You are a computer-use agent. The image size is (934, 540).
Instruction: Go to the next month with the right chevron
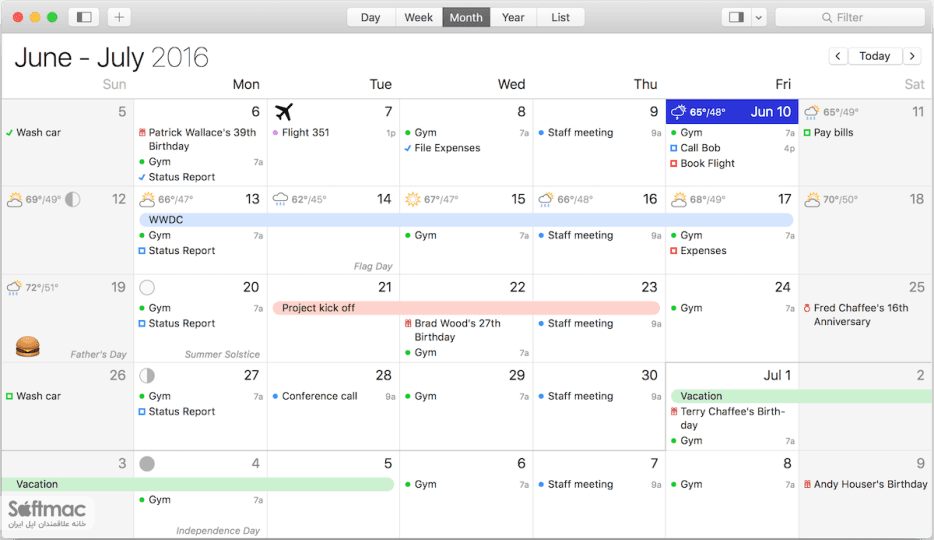[912, 56]
